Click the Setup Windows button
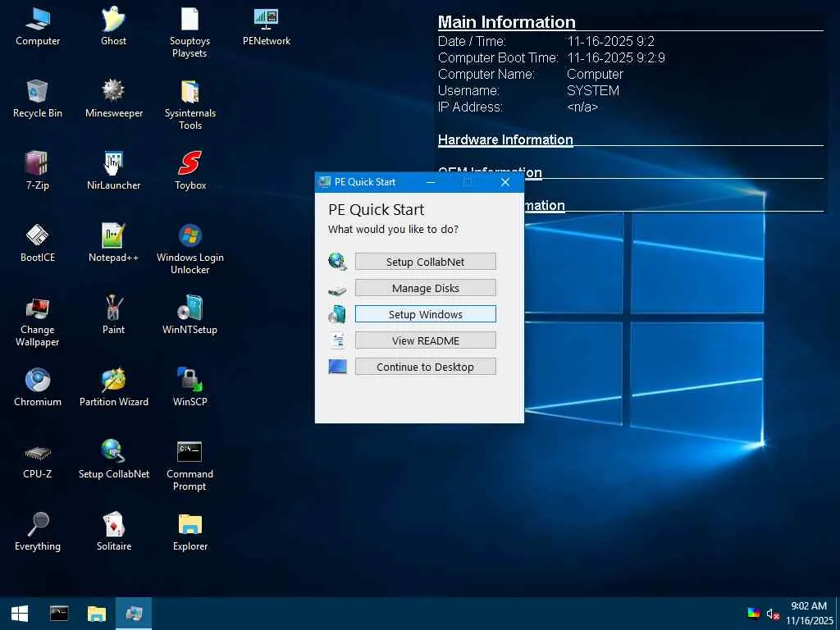840x630 pixels. coord(426,314)
